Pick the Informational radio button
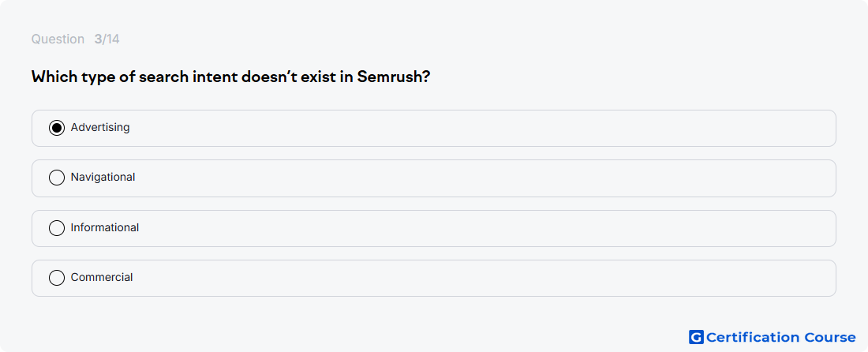Image resolution: width=868 pixels, height=352 pixels. [x=57, y=228]
